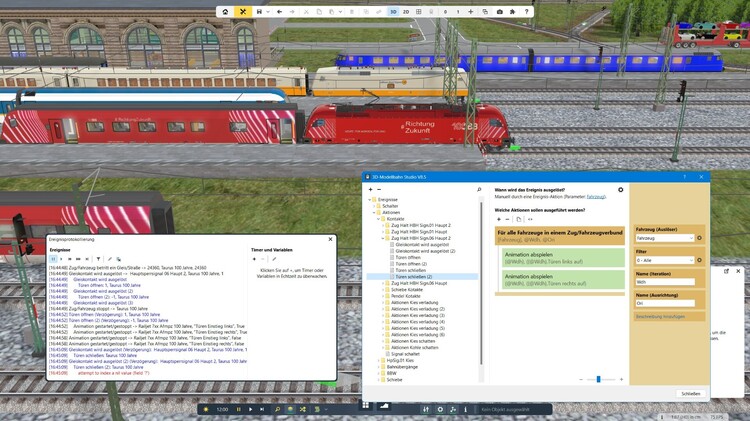Open the Filter '0 - Alle' dropdown
Image resolution: width=750 pixels, height=421 pixels.
point(664,260)
